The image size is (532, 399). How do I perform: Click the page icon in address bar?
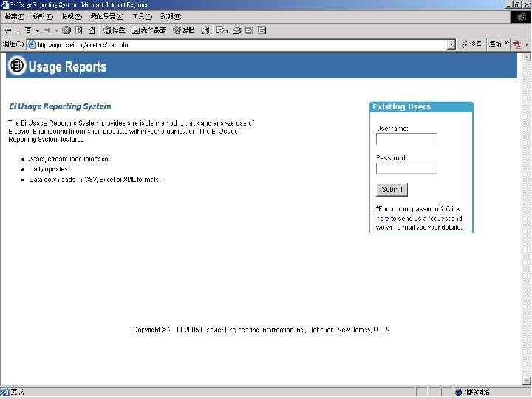pos(32,44)
